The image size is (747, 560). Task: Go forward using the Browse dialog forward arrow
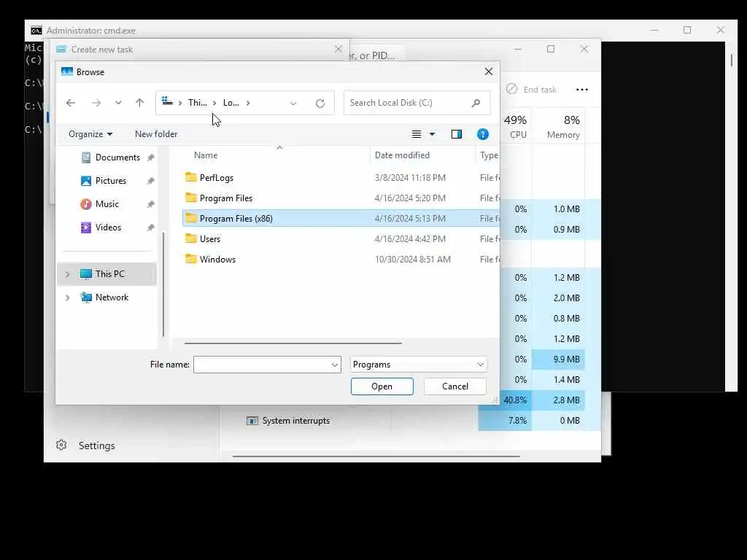96,103
